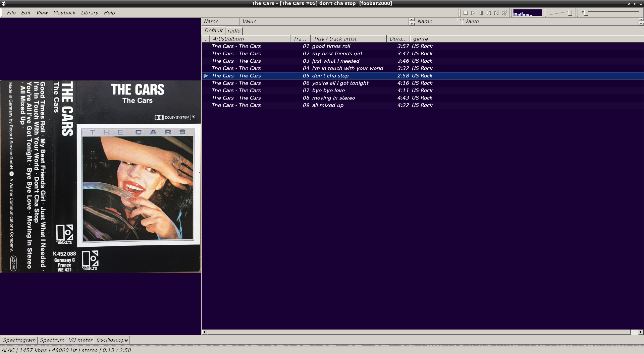Image resolution: width=644 pixels, height=354 pixels.
Task: Click the now-playing arrow indicator on track 05
Action: coord(206,76)
